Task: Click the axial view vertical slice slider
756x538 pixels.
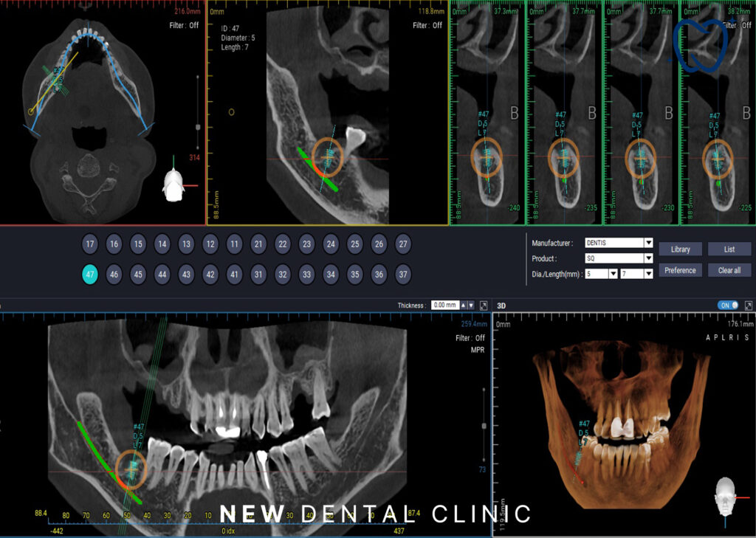Action: [x=198, y=127]
